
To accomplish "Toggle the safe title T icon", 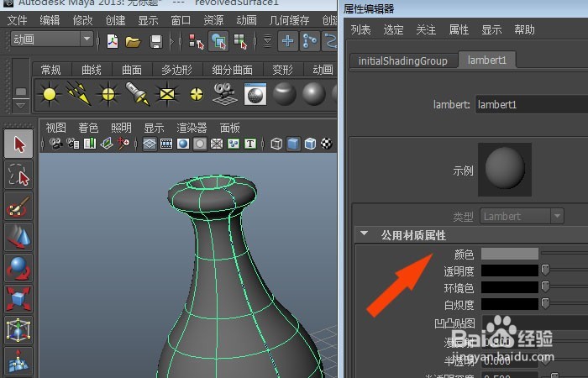I will point(250,144).
